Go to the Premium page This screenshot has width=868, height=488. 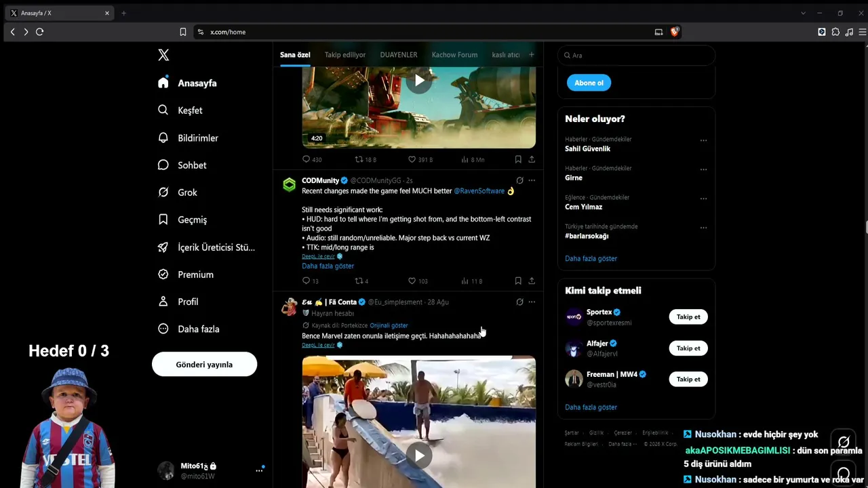click(185, 274)
